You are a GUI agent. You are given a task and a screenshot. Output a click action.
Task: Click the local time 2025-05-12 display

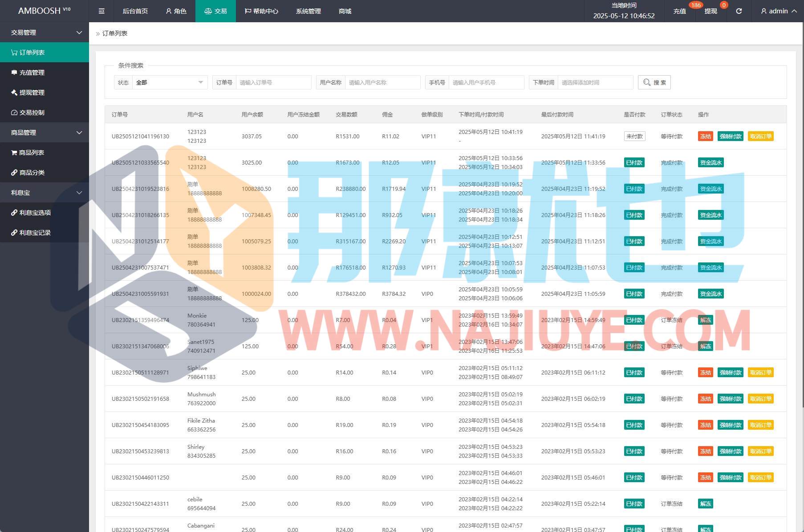pos(624,16)
